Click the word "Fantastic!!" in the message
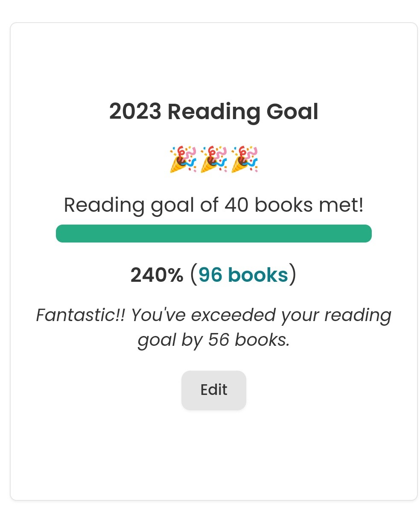Viewport: 420px width, 526px height. pos(81,316)
